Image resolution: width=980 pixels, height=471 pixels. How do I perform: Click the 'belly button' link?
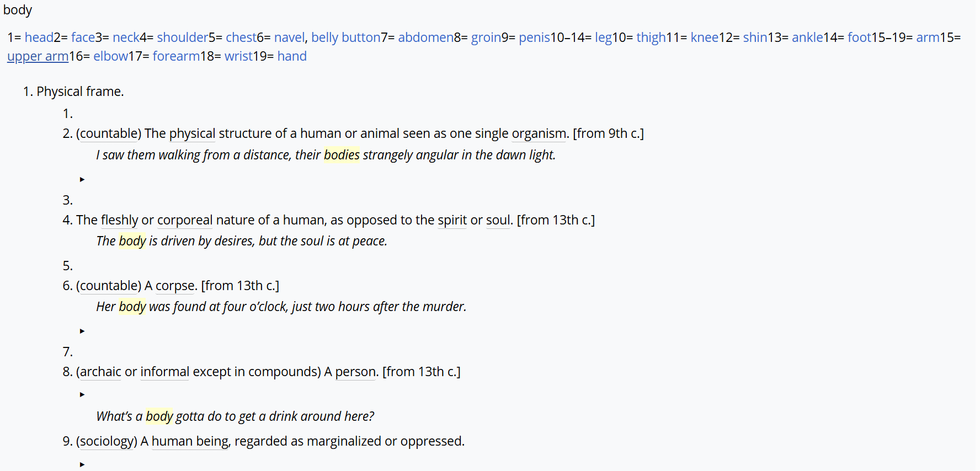point(345,38)
